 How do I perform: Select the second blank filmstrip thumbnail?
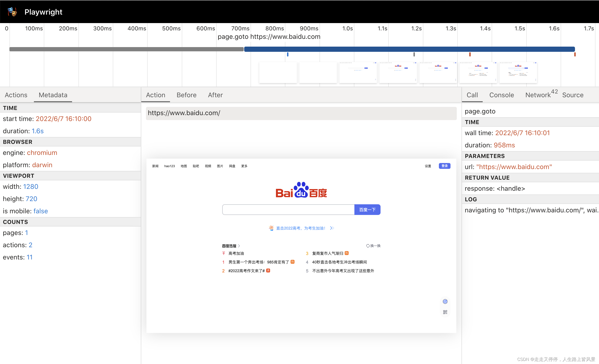[x=318, y=73]
